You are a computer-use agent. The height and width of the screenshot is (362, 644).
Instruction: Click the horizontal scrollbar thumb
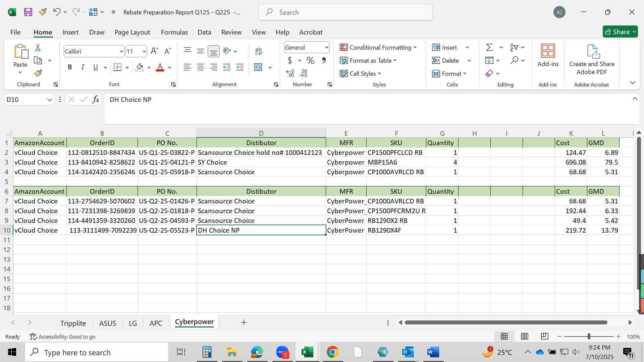coord(506,322)
